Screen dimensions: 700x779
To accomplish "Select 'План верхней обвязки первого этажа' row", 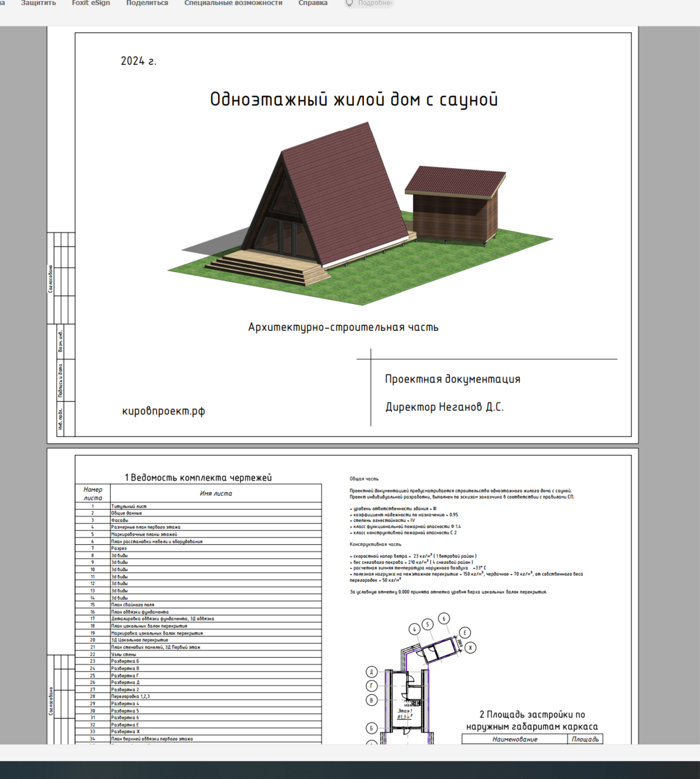I will pyautogui.click(x=198, y=739).
